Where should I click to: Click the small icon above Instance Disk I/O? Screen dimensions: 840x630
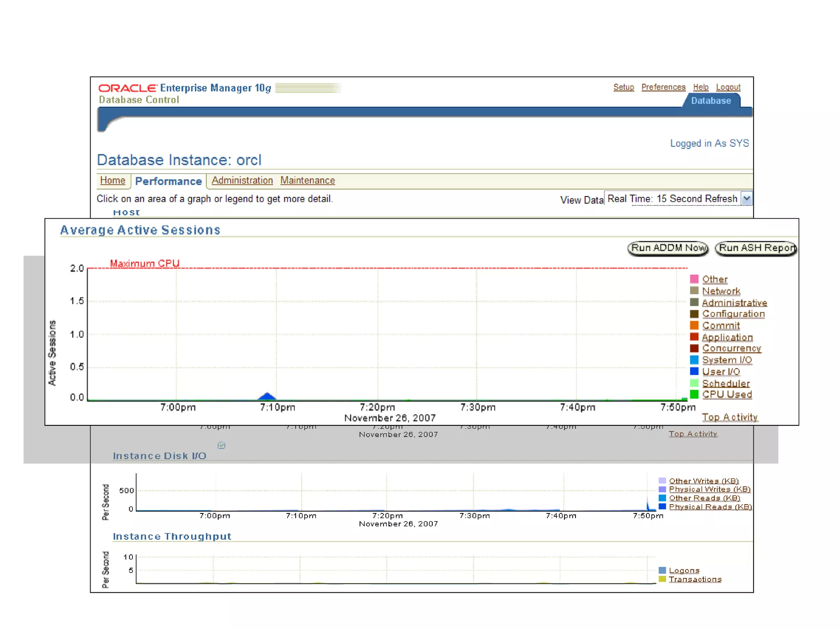coord(221,445)
